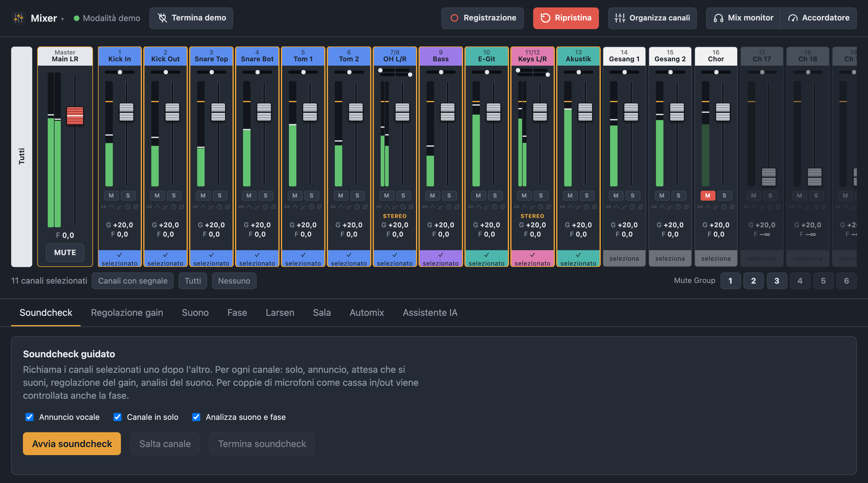Image resolution: width=868 pixels, height=483 pixels.
Task: Click the Canali con segnale button
Action: [x=133, y=281]
